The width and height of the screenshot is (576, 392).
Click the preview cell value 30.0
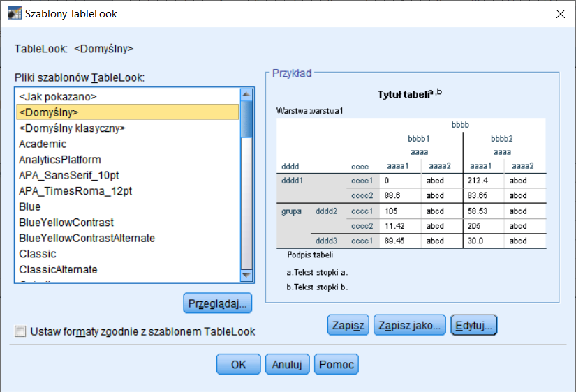coord(475,241)
